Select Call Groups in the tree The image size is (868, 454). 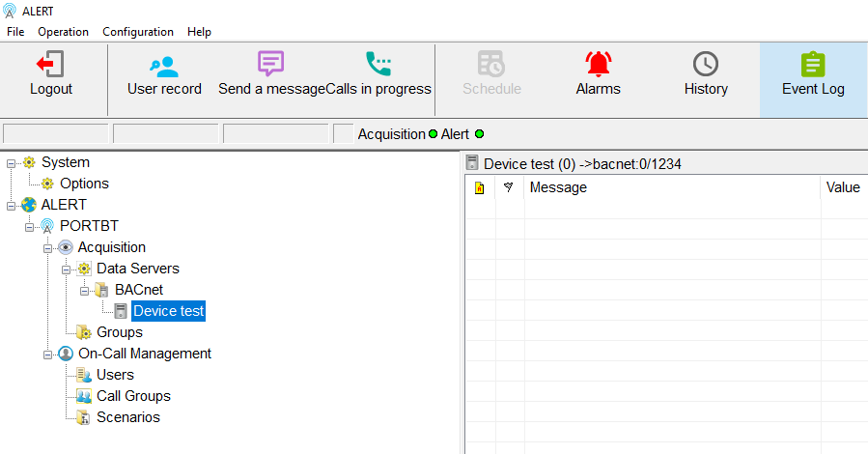pyautogui.click(x=133, y=396)
